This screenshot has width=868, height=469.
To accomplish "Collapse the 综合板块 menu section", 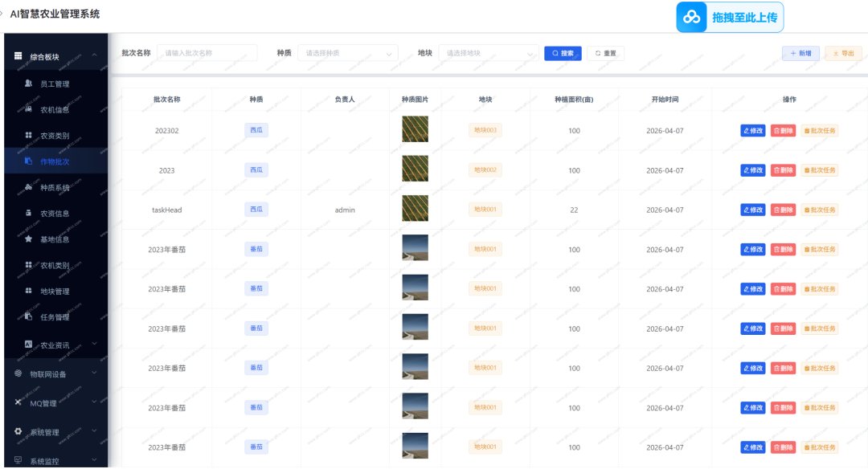I will [94, 55].
